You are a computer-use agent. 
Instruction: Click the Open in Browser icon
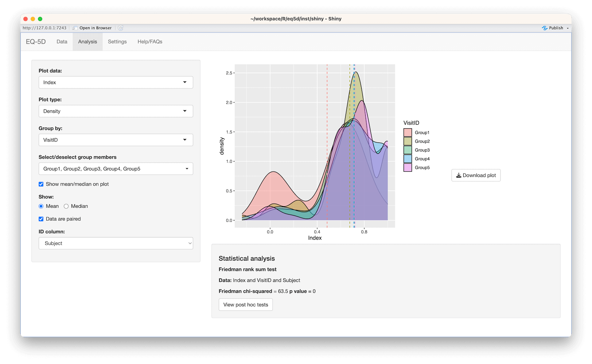coord(75,28)
